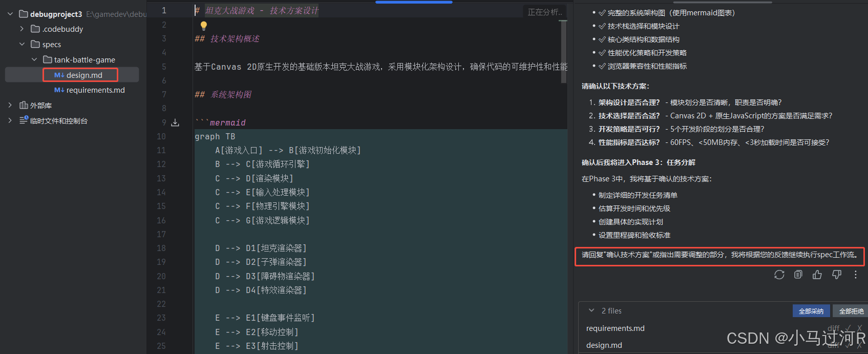Open the diff for requirements.md
The image size is (868, 354).
(833, 328)
